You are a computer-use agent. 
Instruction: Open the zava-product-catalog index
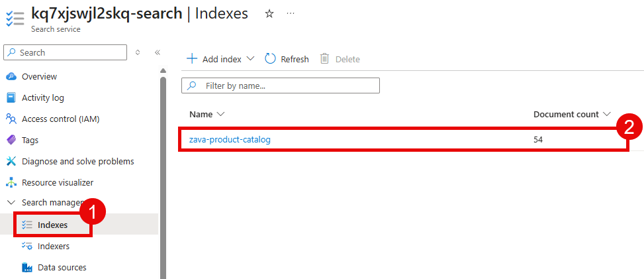230,139
